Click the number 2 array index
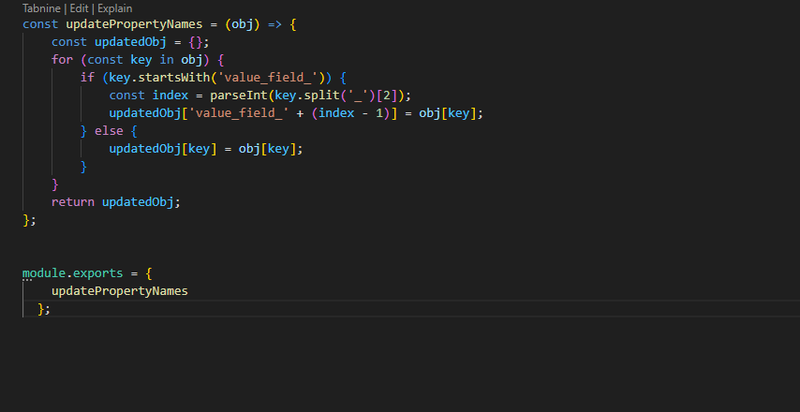The image size is (800, 412). 387,95
